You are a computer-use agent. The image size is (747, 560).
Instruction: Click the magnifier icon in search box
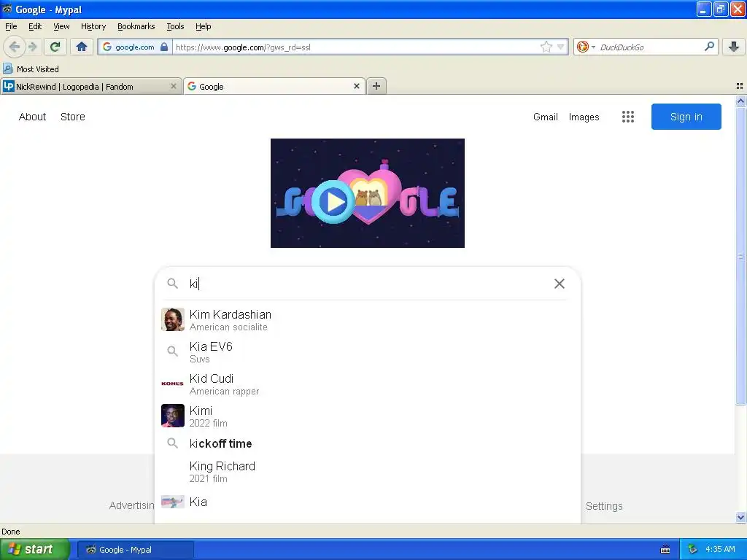coord(172,284)
